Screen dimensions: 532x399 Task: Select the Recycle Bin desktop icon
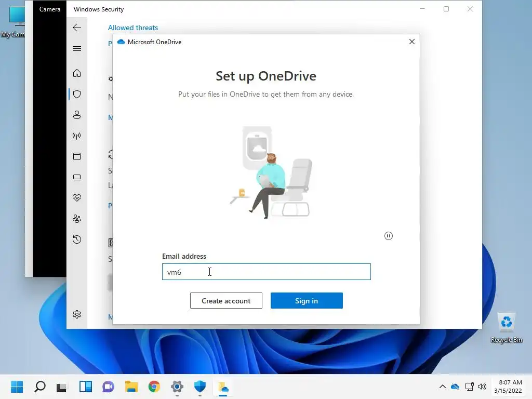(x=506, y=328)
